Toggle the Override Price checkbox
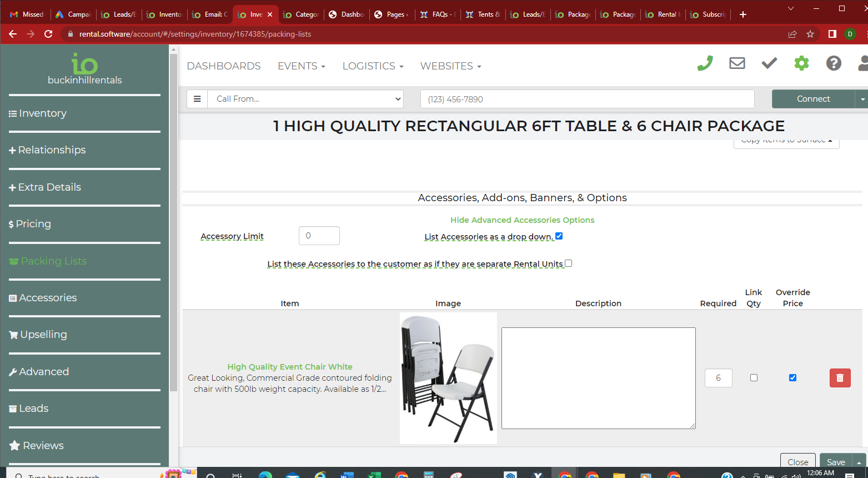This screenshot has height=478, width=868. (792, 378)
